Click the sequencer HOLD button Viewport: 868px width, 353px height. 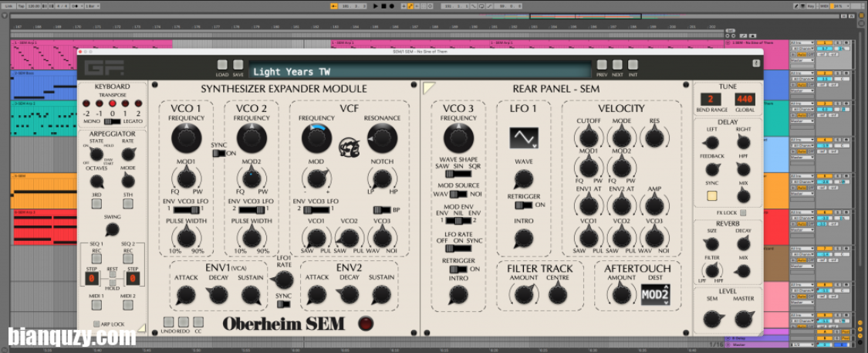click(x=113, y=282)
